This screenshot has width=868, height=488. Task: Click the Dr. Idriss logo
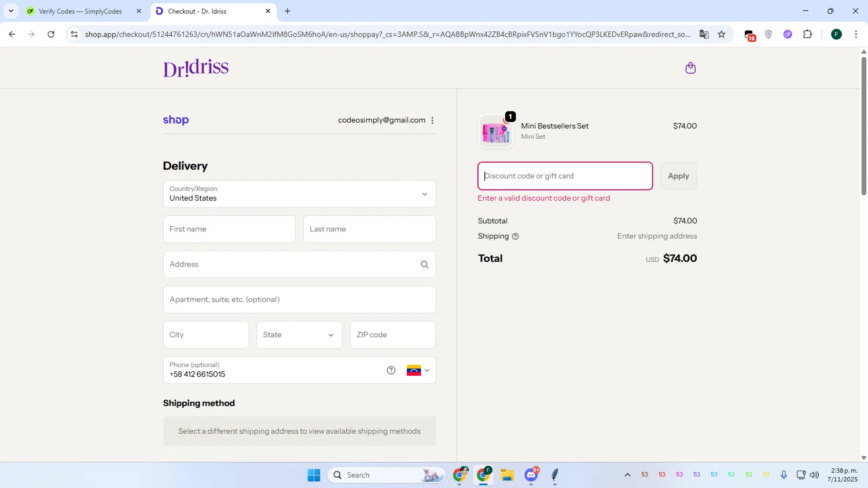(196, 68)
